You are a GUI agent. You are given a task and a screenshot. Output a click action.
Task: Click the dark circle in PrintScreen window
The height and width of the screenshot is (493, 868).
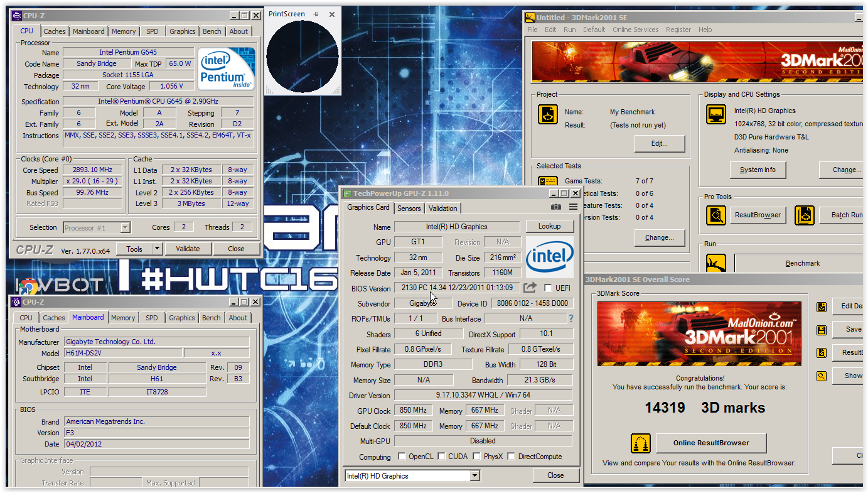(x=303, y=57)
